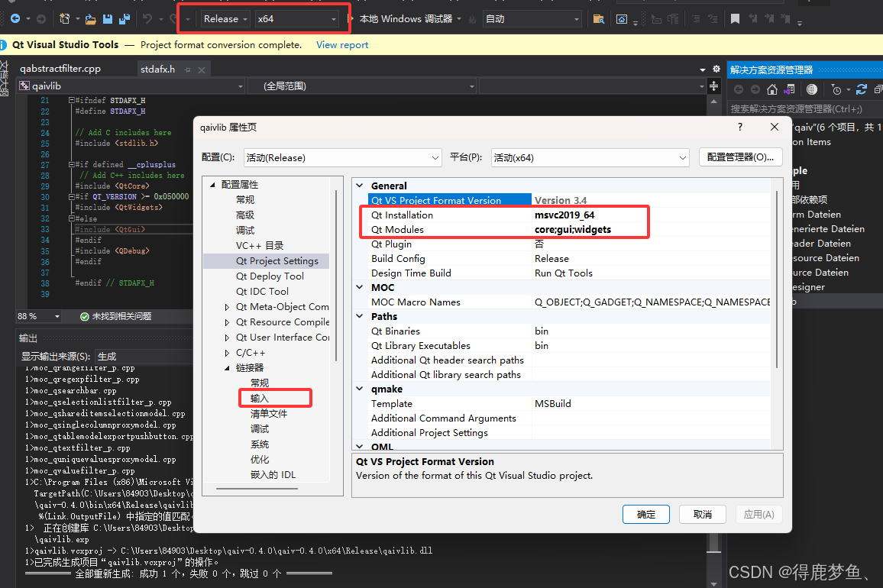Click the split editor icon
Viewport: 883px width, 588px height.
pos(713,86)
